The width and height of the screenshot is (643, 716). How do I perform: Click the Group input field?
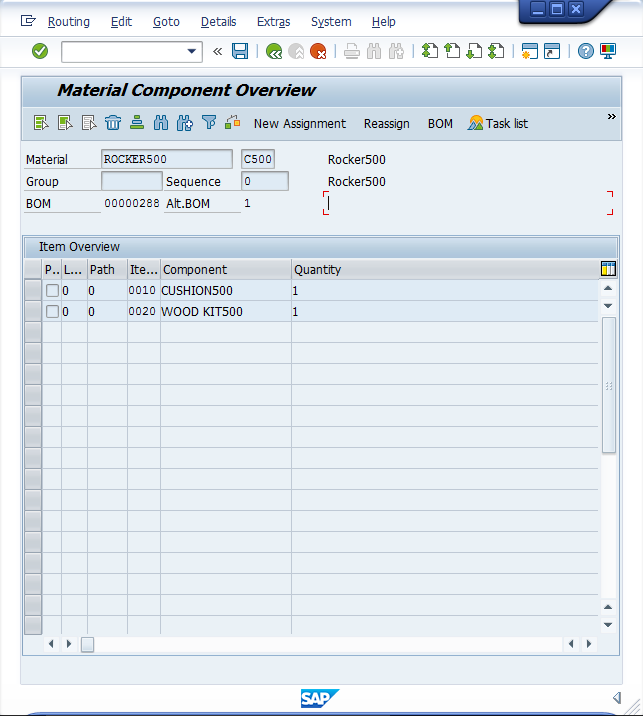point(132,181)
